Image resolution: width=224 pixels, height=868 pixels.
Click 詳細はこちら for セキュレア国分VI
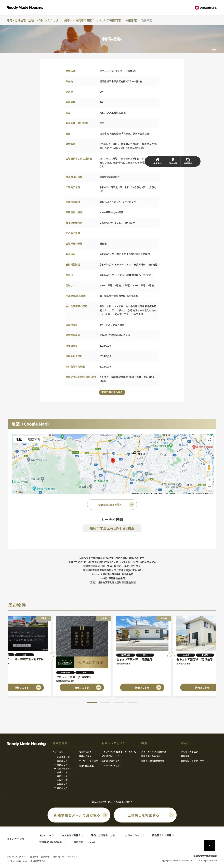198,687
